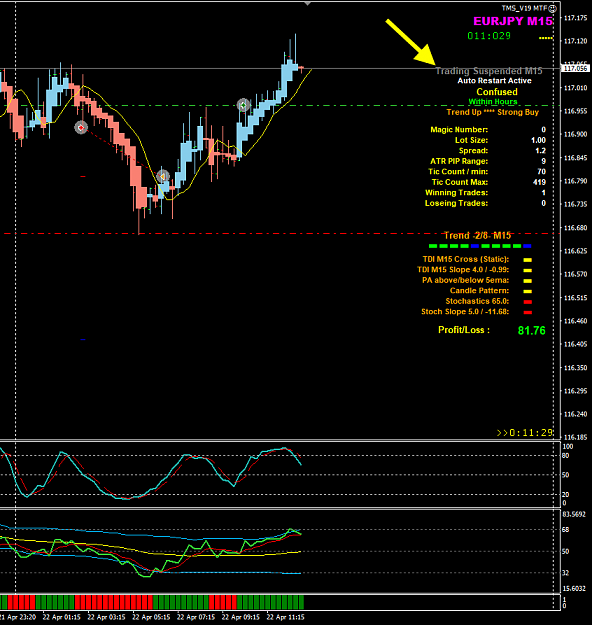Click the Spread value 1.2

coord(540,151)
